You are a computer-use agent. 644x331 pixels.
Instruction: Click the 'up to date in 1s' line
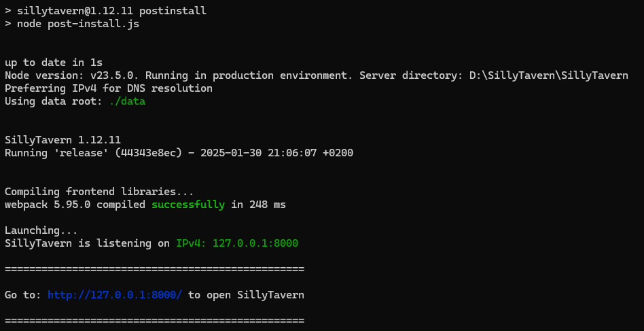coord(54,63)
